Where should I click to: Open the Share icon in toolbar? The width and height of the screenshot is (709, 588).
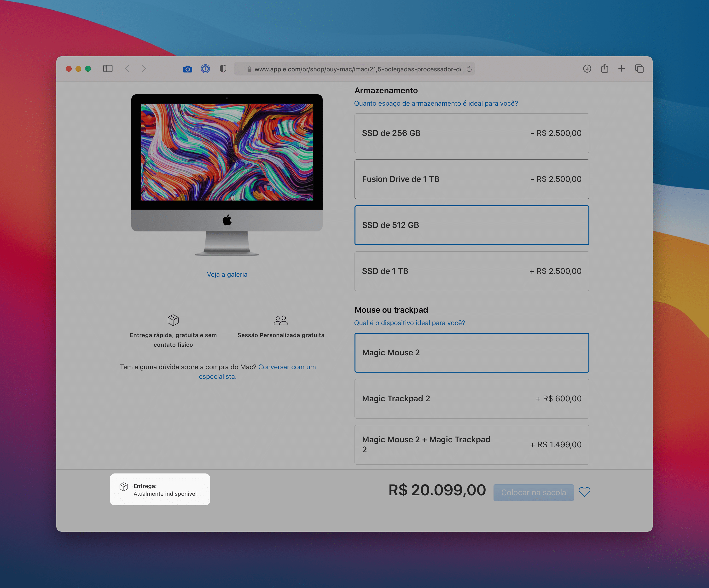point(605,68)
